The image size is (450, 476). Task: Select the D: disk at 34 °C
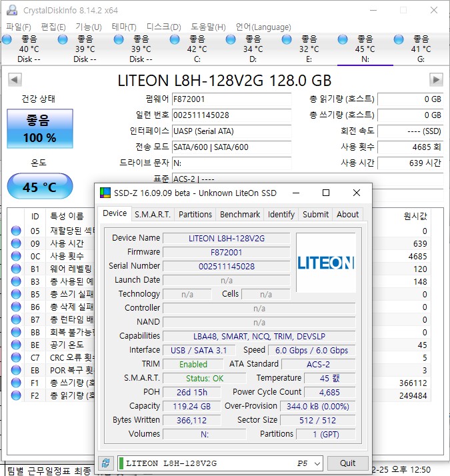(x=253, y=49)
